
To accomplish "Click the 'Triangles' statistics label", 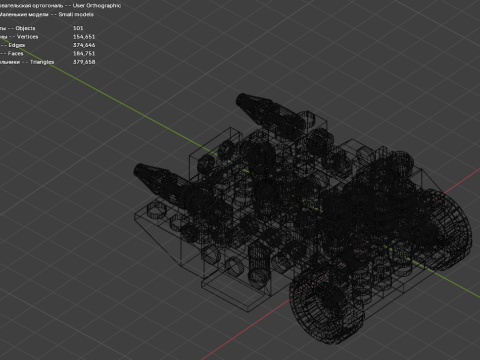I will click(42, 62).
